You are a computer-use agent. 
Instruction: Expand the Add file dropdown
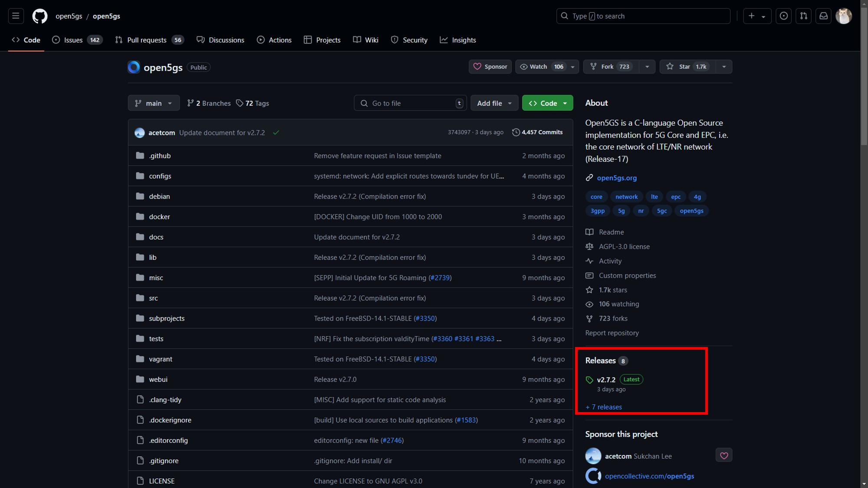coord(494,103)
